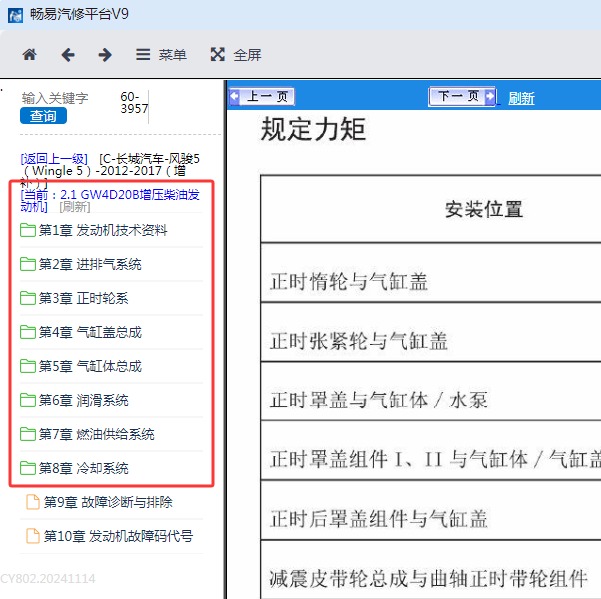
Task: Select the 正时后罩盖组件与气缸盖 row
Action: [431, 510]
